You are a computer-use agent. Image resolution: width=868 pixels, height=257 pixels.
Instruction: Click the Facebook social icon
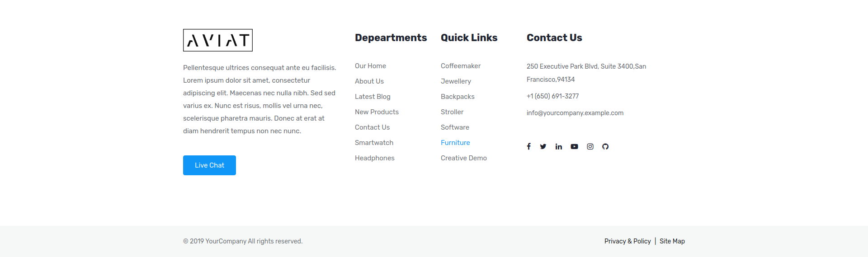[528, 146]
